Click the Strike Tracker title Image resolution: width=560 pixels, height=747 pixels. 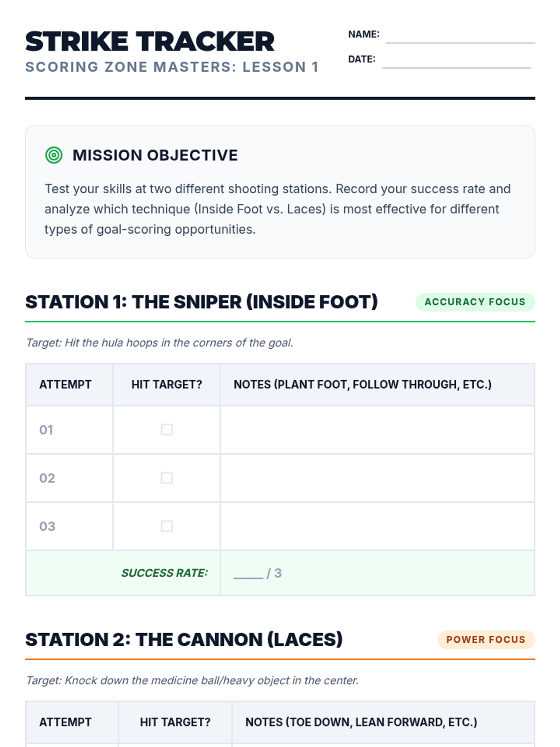pos(150,42)
